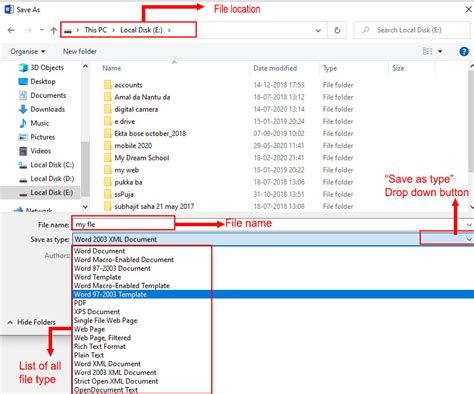
Task: Select the Amal da Nantu da folder
Action: pyautogui.click(x=142, y=97)
